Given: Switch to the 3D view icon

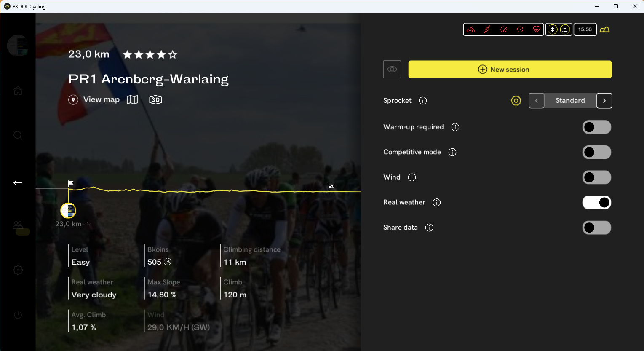Looking at the screenshot, I should [155, 100].
